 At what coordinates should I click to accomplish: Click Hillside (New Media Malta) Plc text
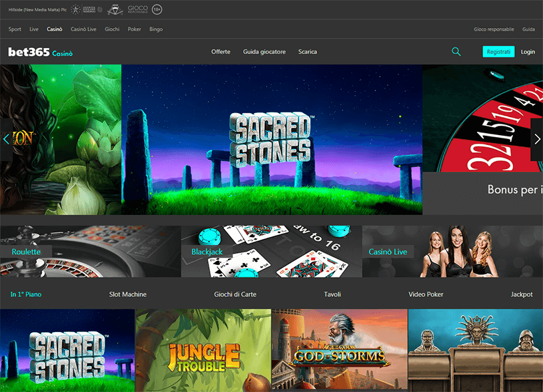(x=37, y=10)
